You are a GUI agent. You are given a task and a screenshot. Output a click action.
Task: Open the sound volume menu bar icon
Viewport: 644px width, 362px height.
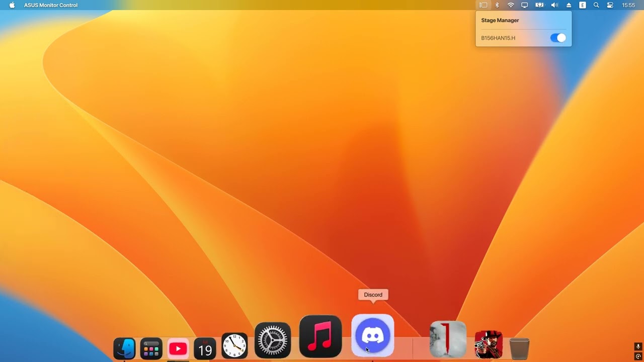[x=554, y=5]
